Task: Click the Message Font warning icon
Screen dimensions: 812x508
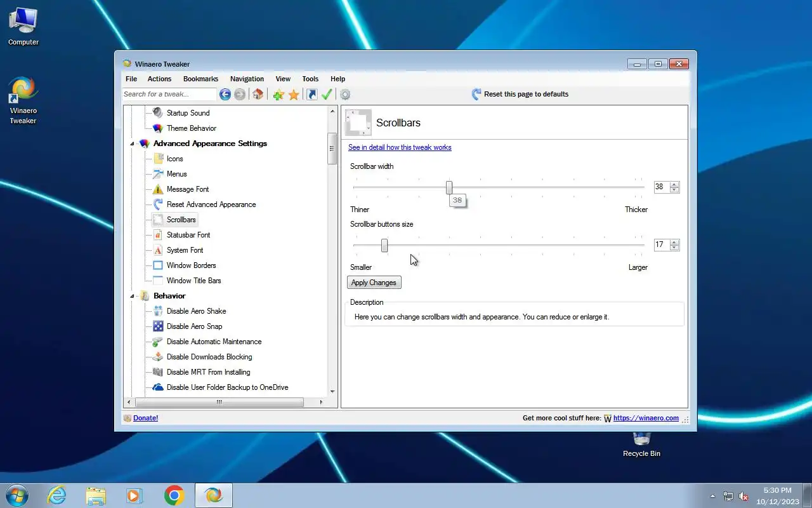Action: [x=158, y=189]
